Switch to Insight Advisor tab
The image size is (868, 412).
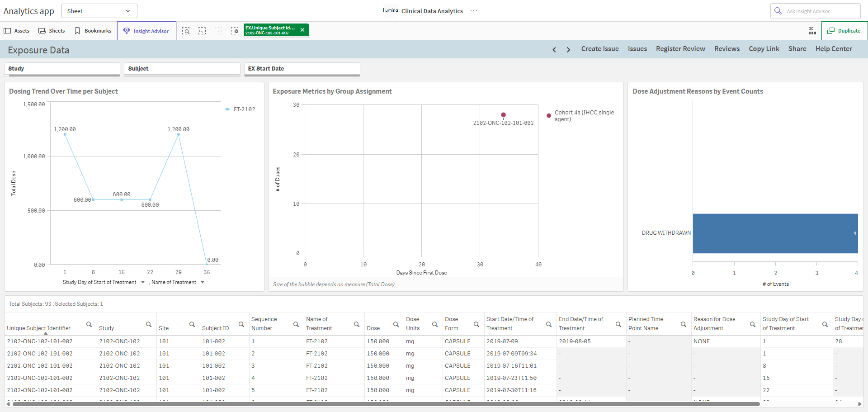tap(146, 31)
